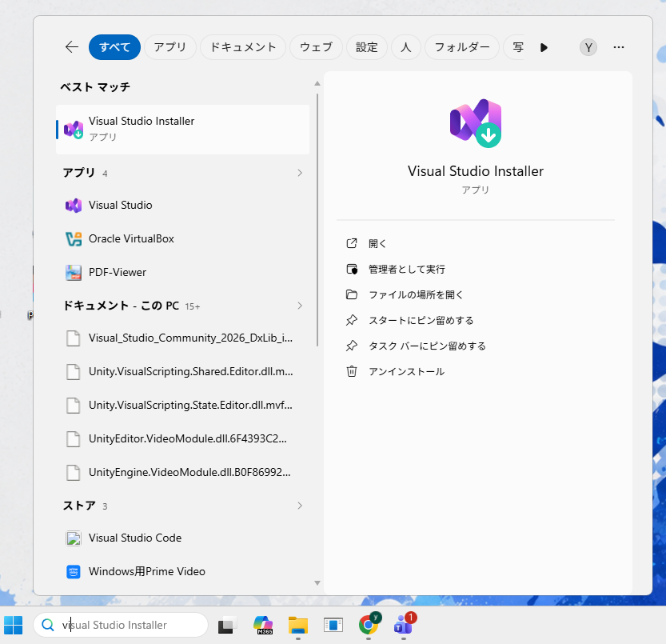Open Microsoft 365 Copilot taskbar icon
The height and width of the screenshot is (644, 666).
(263, 625)
